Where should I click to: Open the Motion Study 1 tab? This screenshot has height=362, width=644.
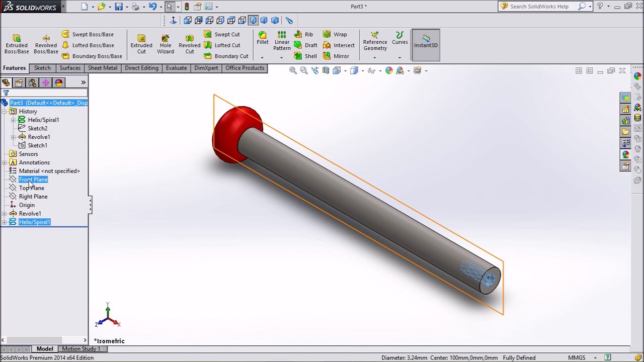(x=81, y=349)
